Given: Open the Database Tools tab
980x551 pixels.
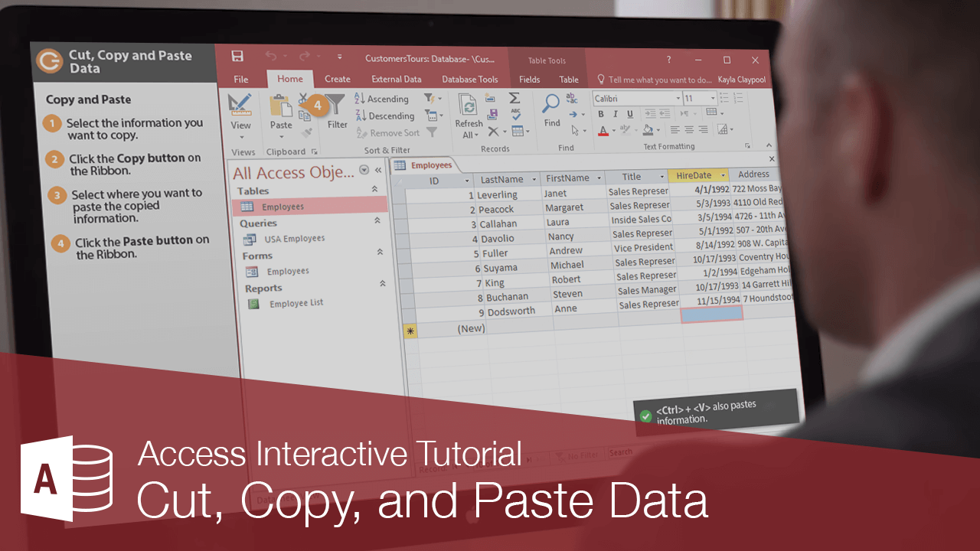Looking at the screenshot, I should [470, 79].
